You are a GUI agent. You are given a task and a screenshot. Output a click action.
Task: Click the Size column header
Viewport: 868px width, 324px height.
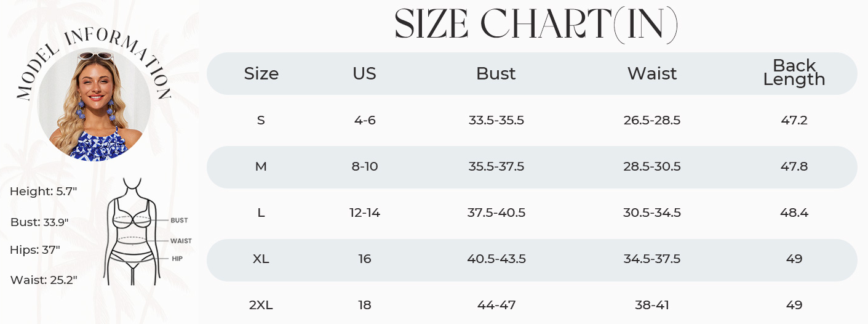coord(261,74)
